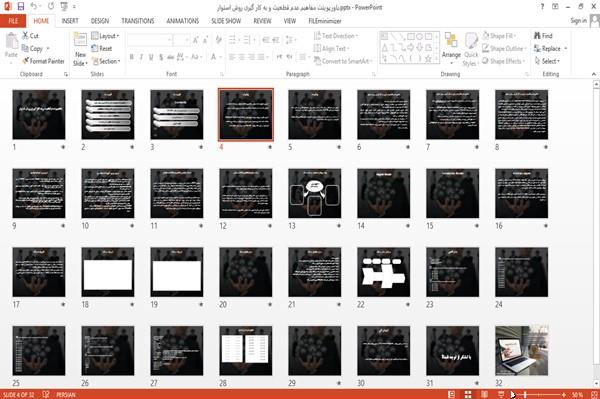Screen dimensions: 600x399
Task: Select slide 13 thumbnail
Action: [315, 193]
